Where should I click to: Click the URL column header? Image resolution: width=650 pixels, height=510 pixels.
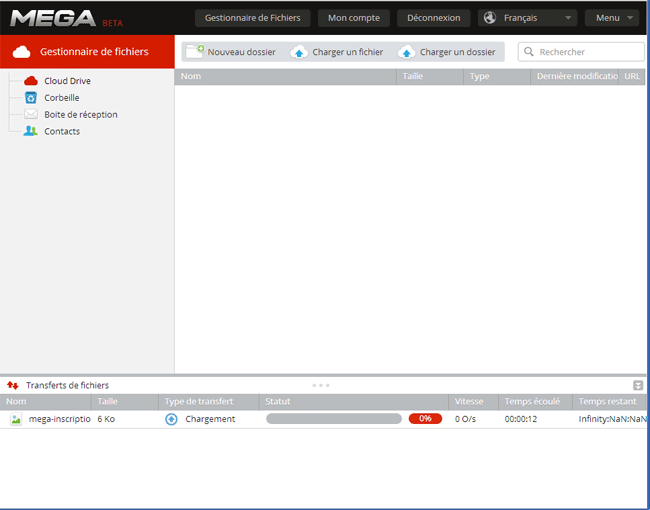click(632, 76)
